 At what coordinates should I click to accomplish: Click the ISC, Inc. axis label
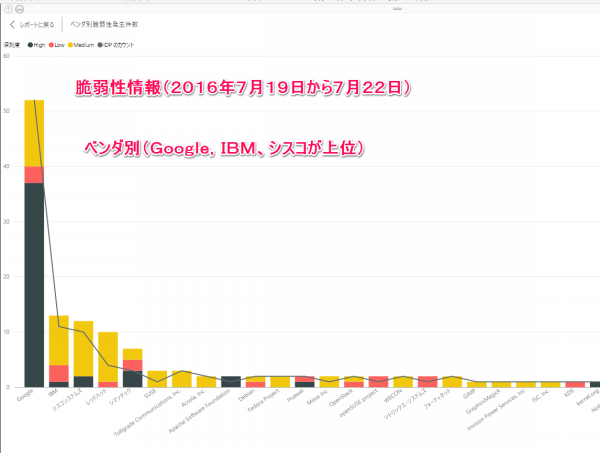coord(541,397)
